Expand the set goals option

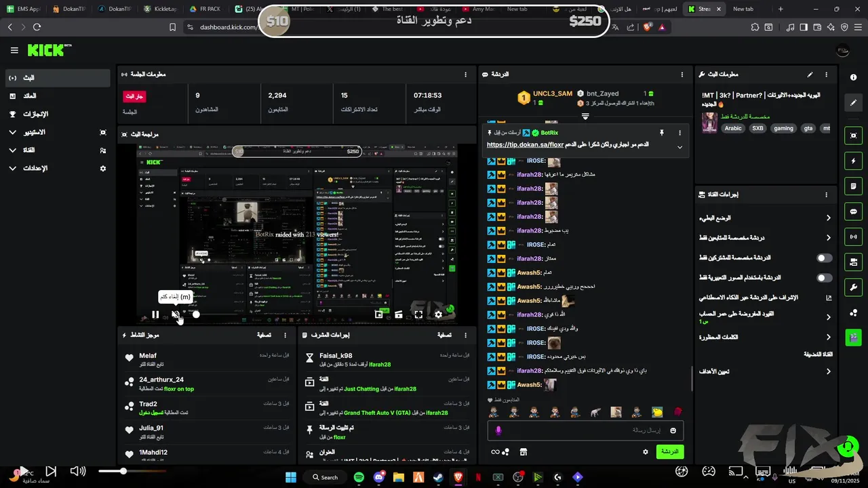tap(828, 371)
